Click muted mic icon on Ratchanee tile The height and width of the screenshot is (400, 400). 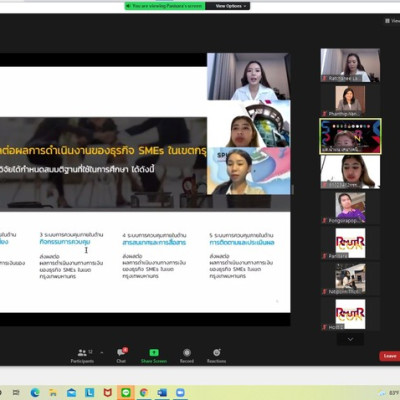click(324, 78)
